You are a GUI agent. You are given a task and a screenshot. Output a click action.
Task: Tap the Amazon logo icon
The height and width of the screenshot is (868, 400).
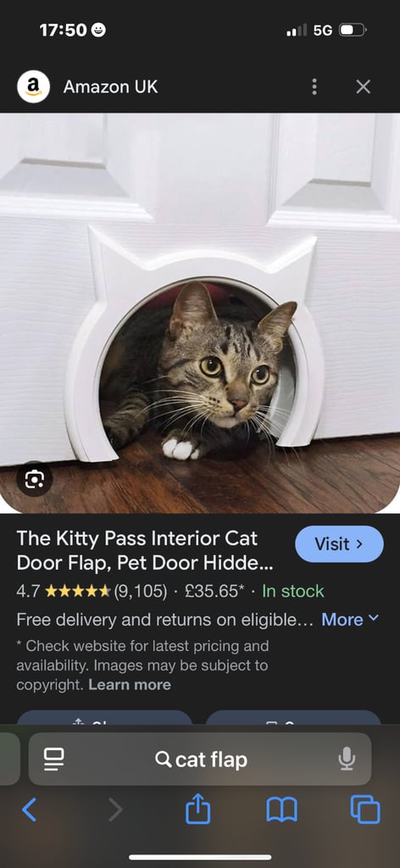click(x=33, y=87)
